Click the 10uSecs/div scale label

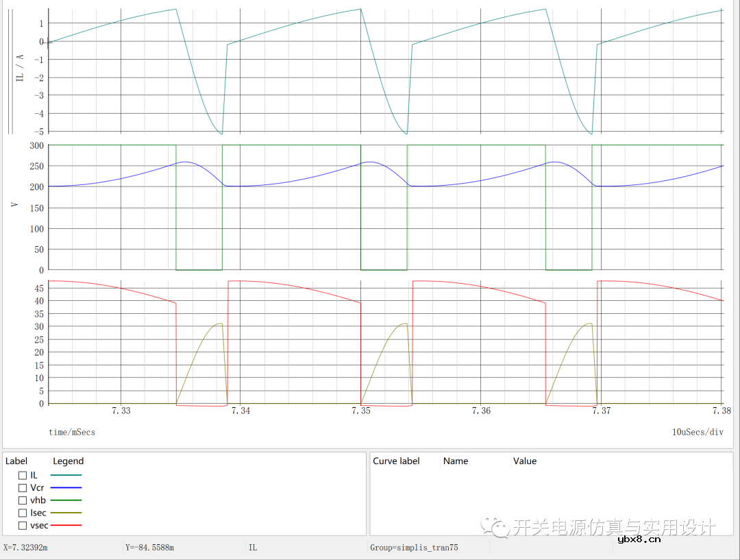coord(698,433)
